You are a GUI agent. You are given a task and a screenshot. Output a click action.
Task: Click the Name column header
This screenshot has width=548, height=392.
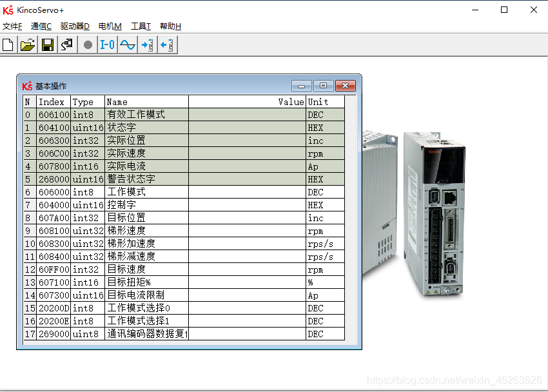(x=146, y=102)
